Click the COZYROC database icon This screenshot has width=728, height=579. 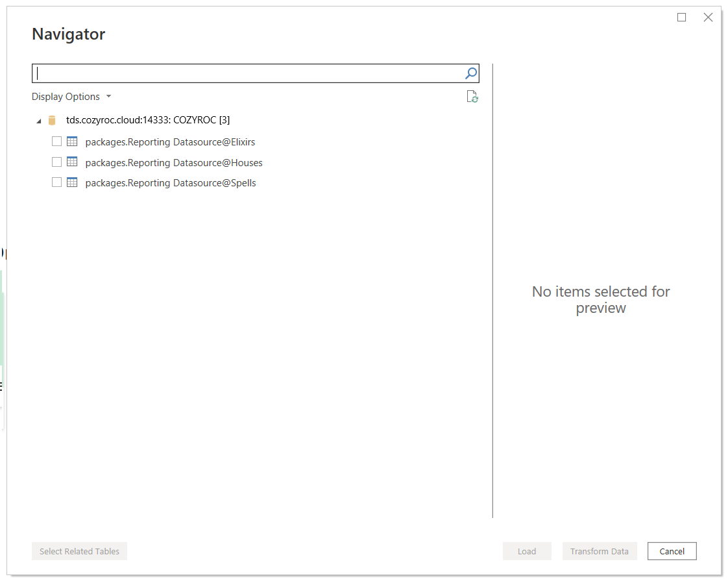tap(53, 120)
